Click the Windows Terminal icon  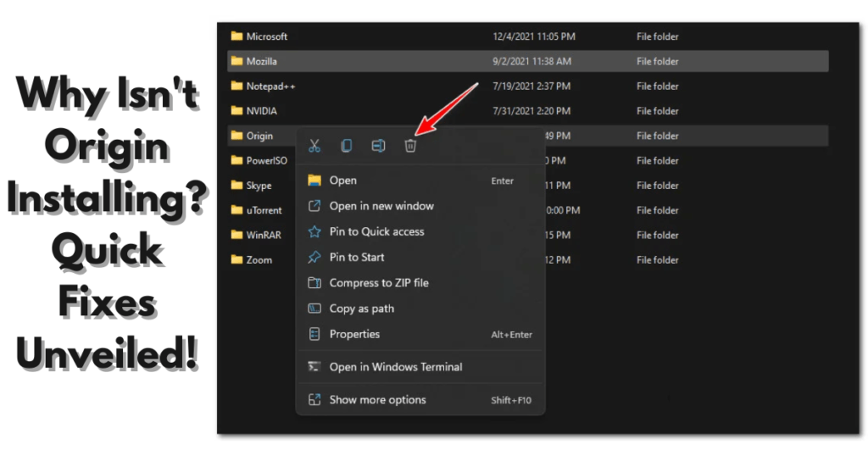[x=314, y=366]
